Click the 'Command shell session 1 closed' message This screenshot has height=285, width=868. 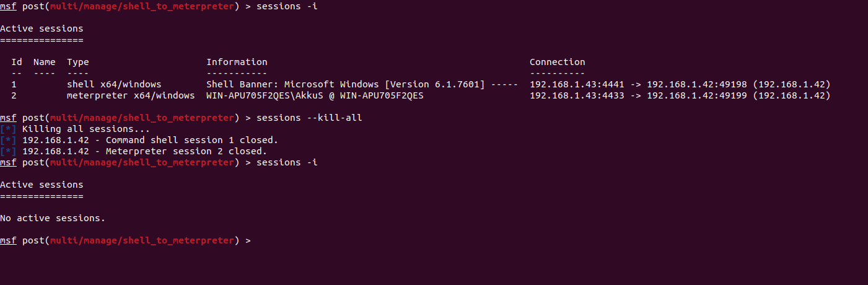[x=150, y=140]
